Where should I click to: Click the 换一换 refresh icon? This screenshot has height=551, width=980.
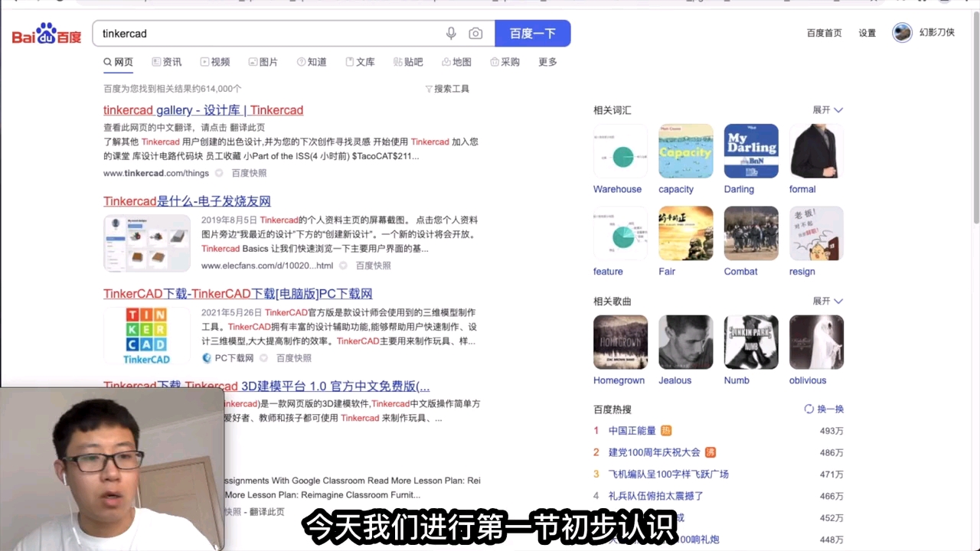(x=808, y=409)
